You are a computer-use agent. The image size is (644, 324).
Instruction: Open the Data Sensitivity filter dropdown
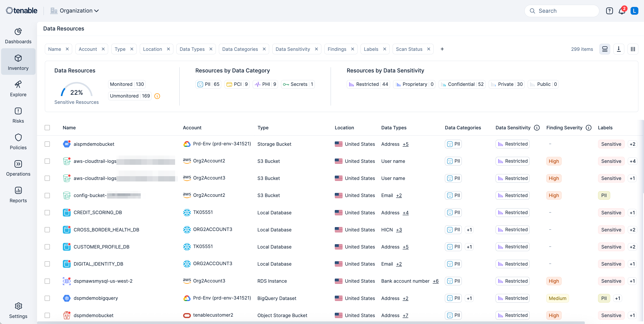(293, 49)
